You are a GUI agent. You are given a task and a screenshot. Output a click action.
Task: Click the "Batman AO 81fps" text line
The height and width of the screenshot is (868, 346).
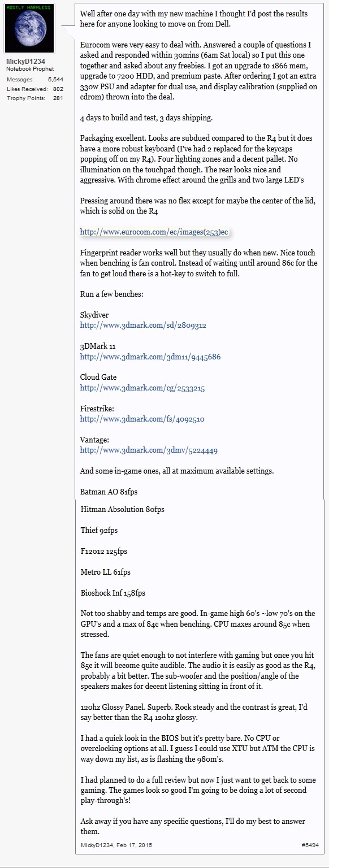coord(109,492)
